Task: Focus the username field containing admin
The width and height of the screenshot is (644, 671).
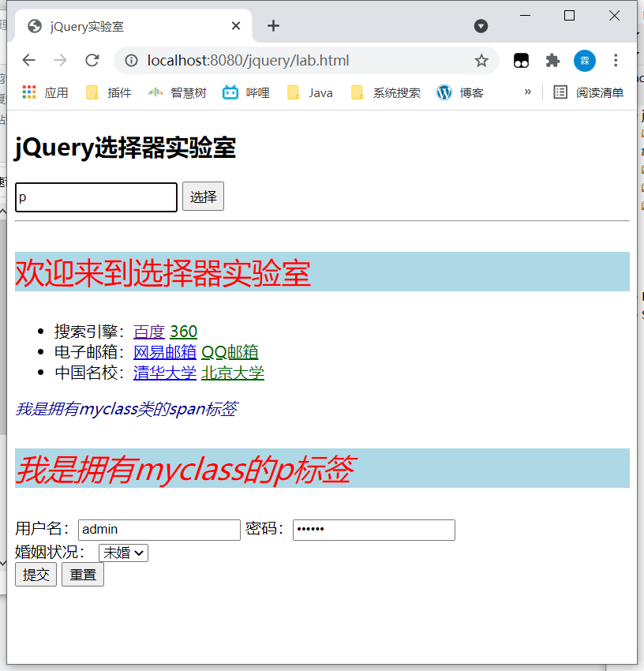Action: (159, 530)
